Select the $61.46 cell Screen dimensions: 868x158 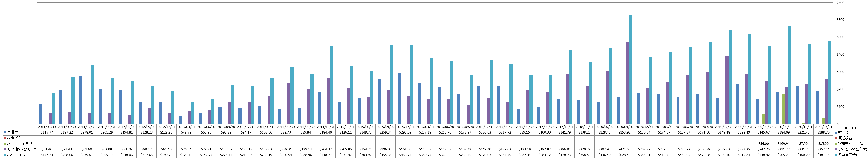pos(47,149)
